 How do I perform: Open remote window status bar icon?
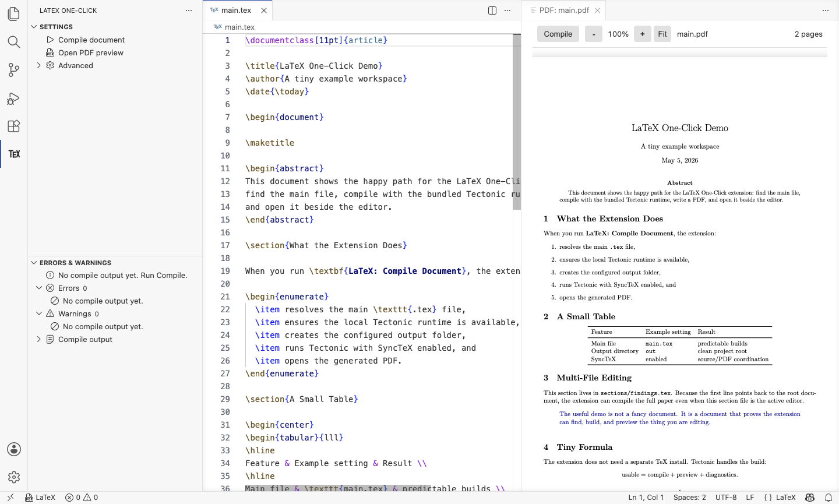tap(10, 498)
